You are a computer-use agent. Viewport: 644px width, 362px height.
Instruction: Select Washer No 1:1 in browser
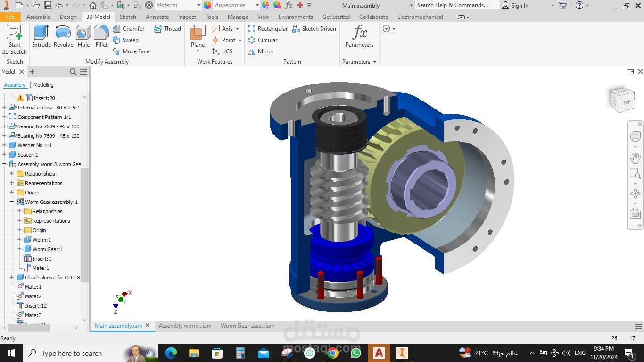click(34, 145)
